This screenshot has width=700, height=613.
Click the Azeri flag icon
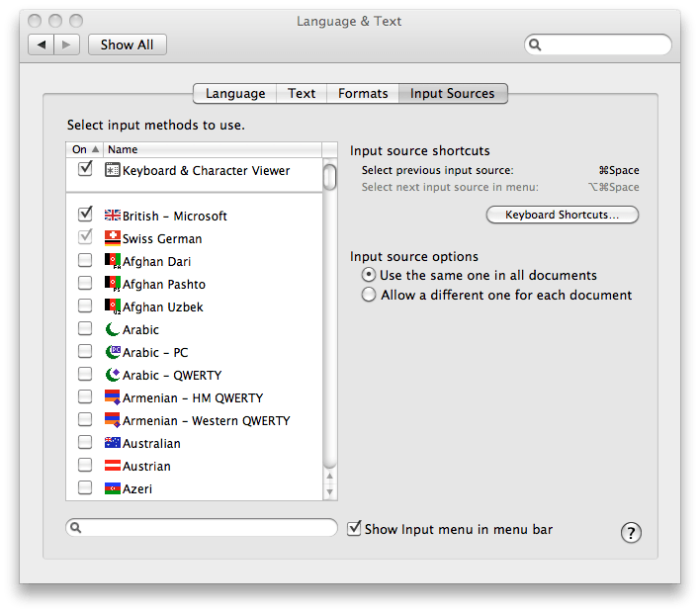coord(113,488)
